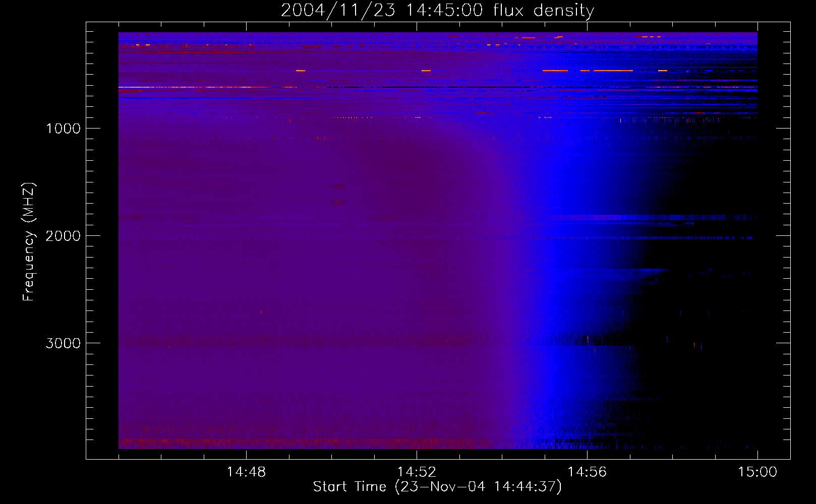Click the 2000 frequency tick label

pos(63,236)
